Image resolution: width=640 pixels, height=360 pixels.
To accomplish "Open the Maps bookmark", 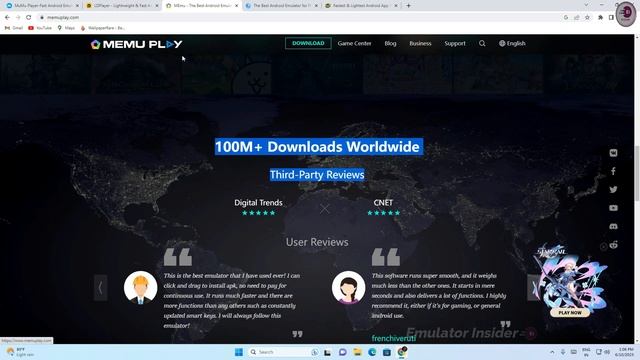I will point(66,28).
